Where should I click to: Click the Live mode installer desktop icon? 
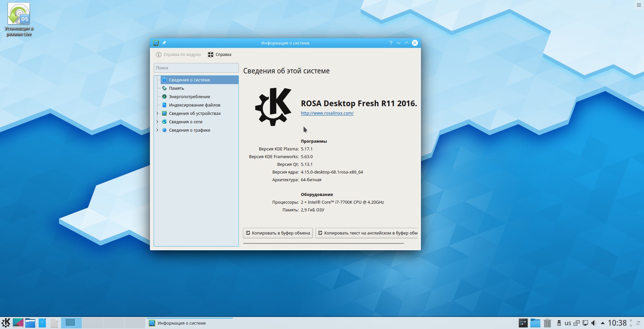[x=19, y=19]
